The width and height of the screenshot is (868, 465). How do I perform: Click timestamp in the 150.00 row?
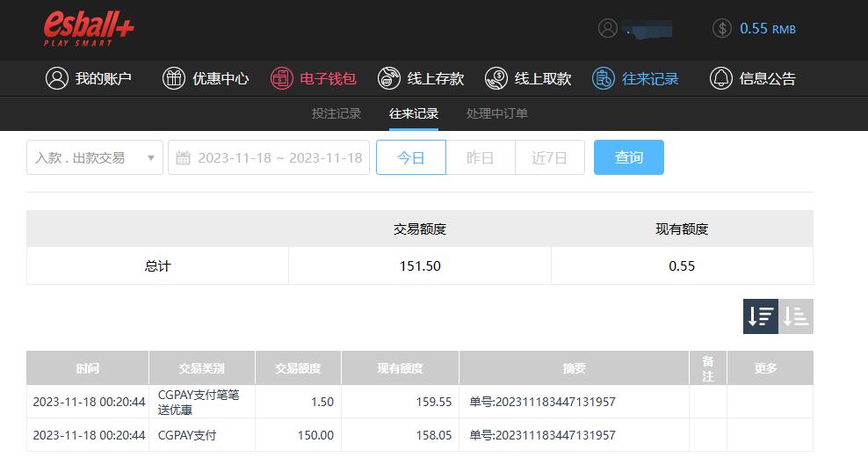[x=89, y=436]
